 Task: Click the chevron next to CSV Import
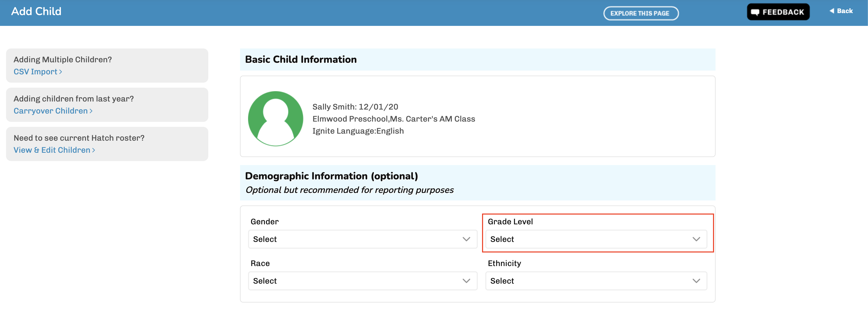(61, 72)
